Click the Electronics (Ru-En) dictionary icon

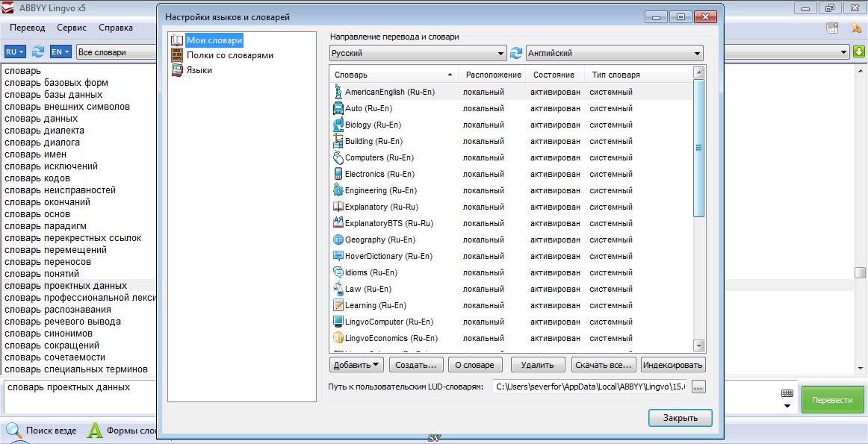tap(338, 174)
